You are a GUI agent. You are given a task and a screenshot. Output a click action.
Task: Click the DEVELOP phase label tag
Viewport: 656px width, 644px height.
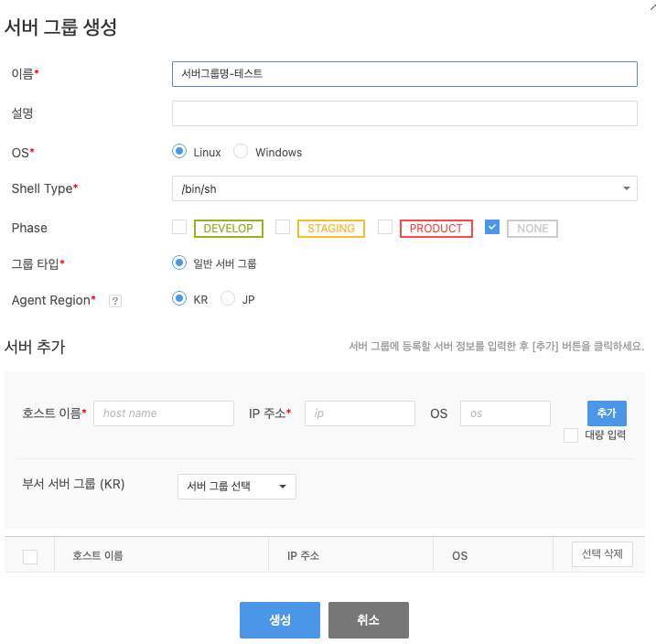pos(229,229)
